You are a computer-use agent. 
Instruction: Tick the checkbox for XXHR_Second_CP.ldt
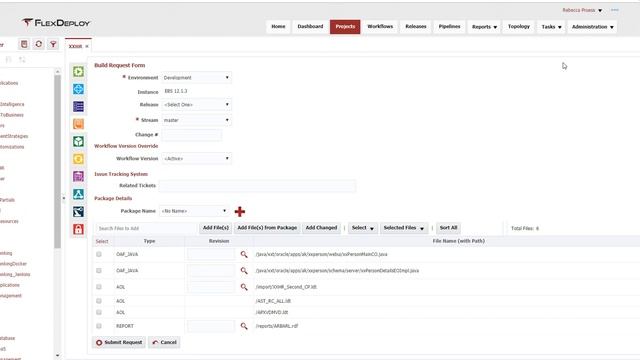tap(99, 287)
